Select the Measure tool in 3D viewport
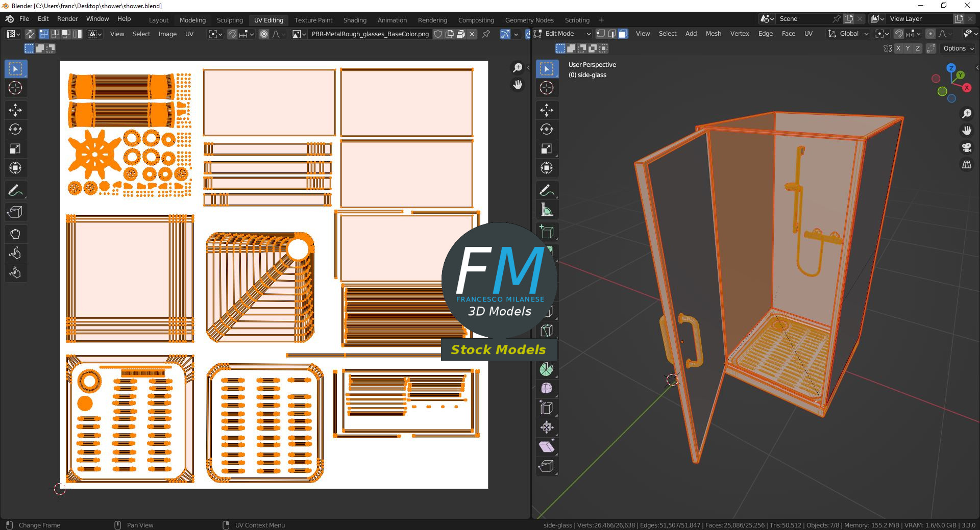Screen dimensions: 980x530 (547, 210)
